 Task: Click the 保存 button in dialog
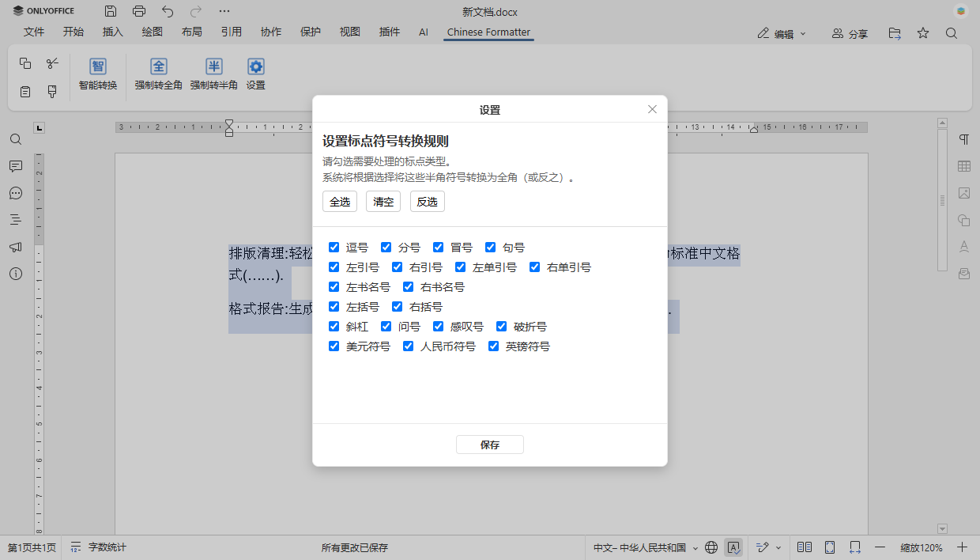click(x=490, y=445)
